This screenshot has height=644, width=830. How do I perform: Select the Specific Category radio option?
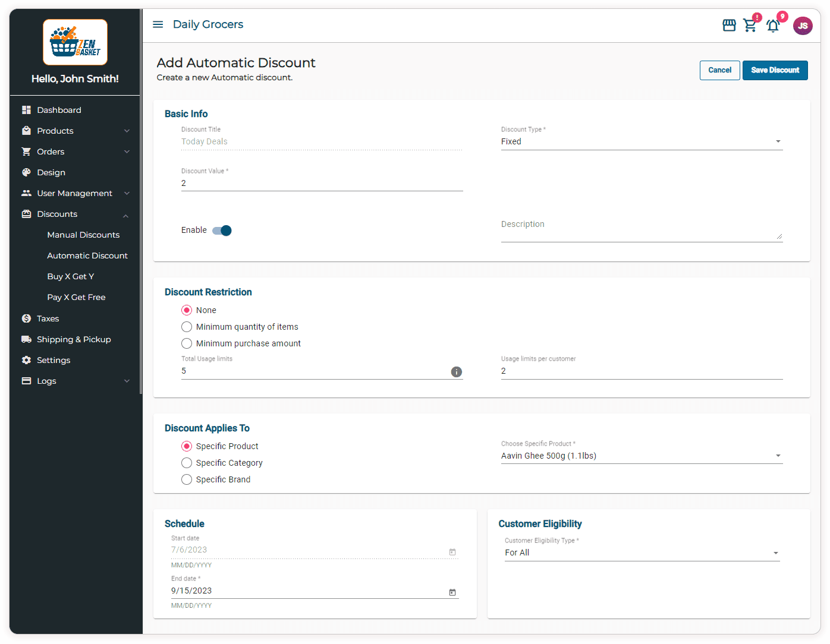tap(187, 463)
